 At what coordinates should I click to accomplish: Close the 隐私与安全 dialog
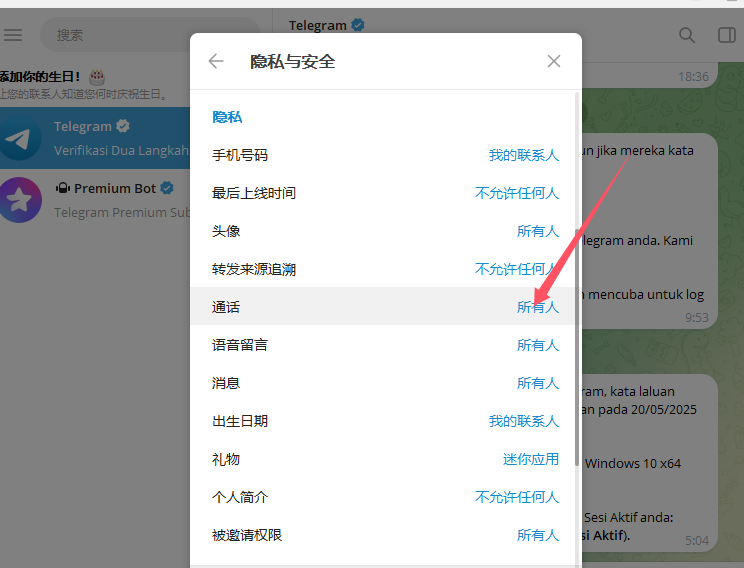pos(554,61)
